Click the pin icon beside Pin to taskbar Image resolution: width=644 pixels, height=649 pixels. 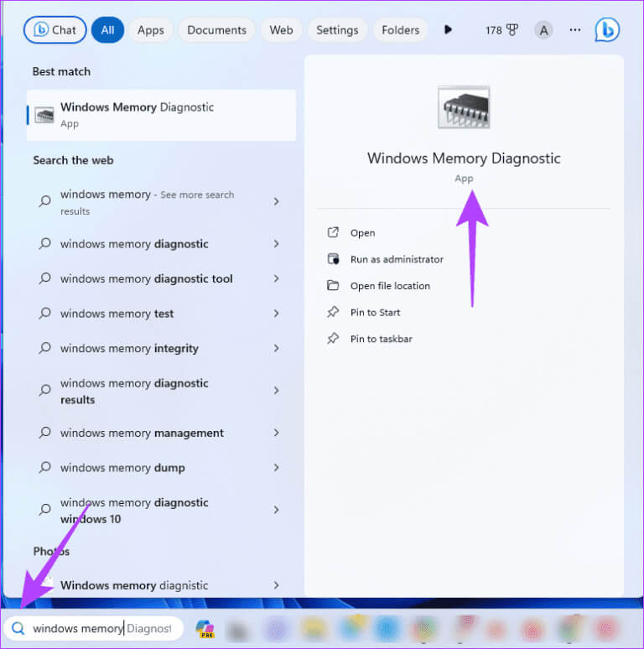333,338
